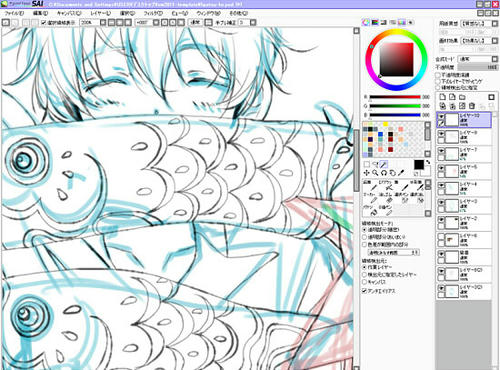This screenshot has width=500, height=370.
Task: Open the rotation angle dropdown
Action: (x=155, y=23)
